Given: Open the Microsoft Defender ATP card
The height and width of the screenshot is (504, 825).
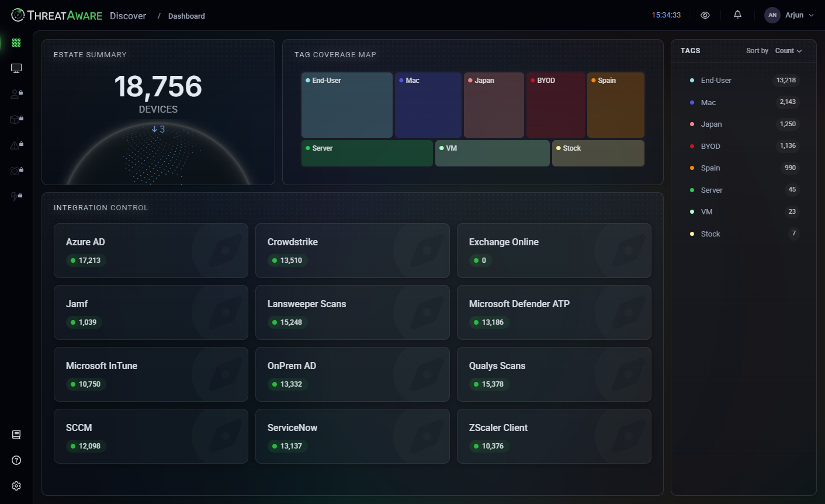Looking at the screenshot, I should click(x=554, y=312).
